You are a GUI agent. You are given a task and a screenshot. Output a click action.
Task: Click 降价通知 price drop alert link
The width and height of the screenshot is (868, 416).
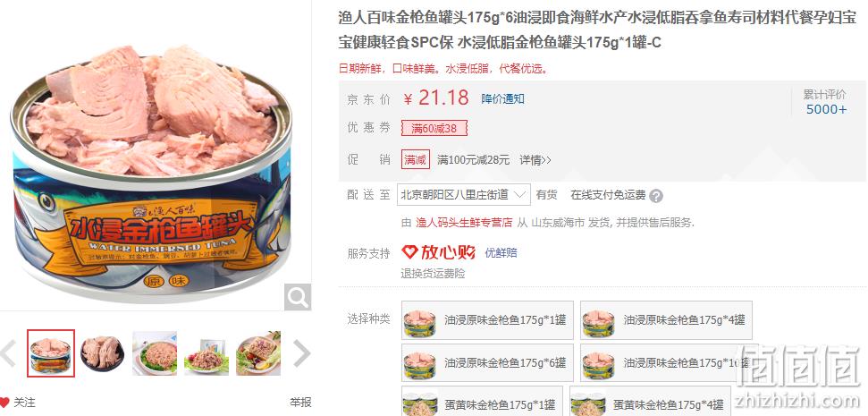pyautogui.click(x=502, y=99)
